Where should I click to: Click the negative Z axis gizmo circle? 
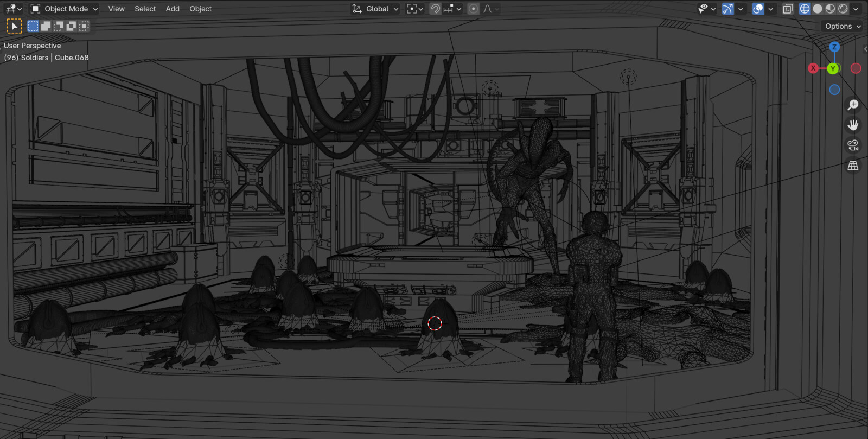[x=834, y=90]
